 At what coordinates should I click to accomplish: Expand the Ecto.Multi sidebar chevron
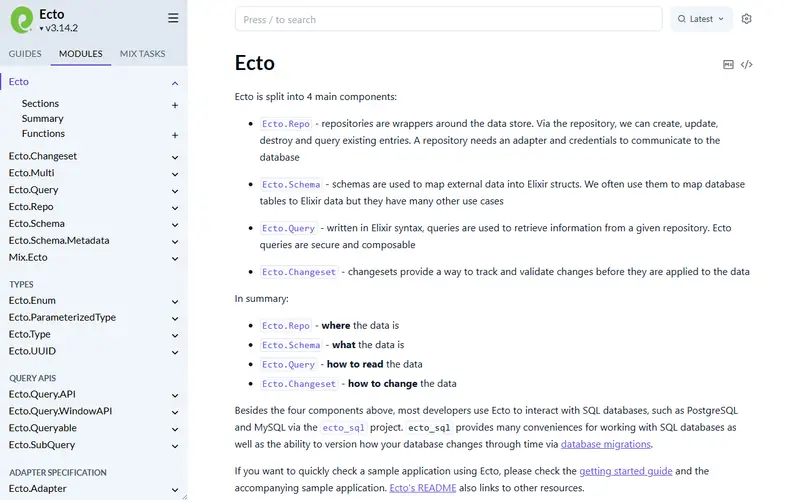click(175, 174)
